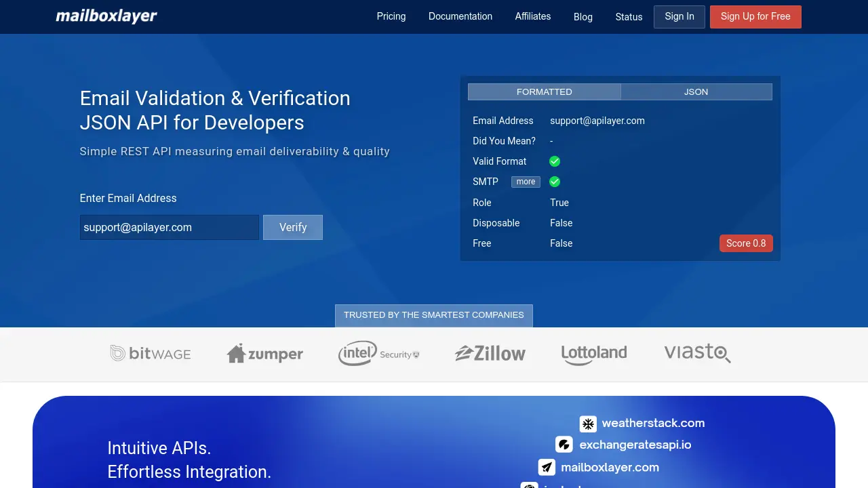
Task: Click the Bitwage company logo
Action: [x=151, y=353]
